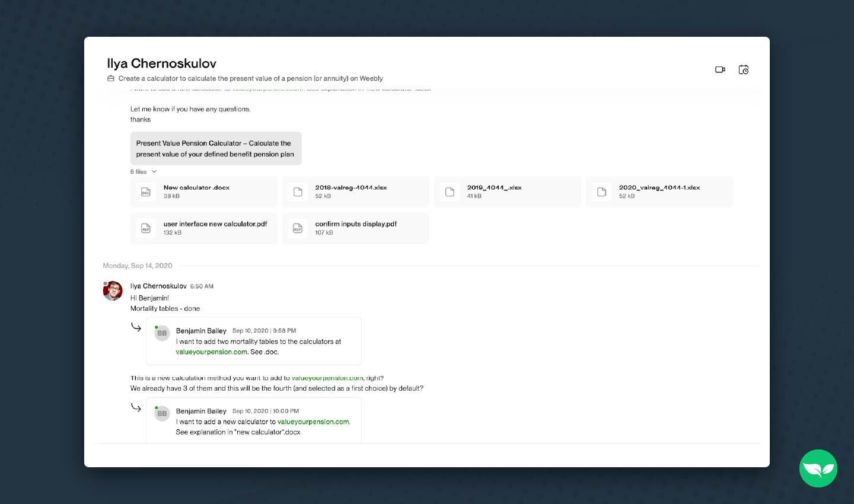Click the BB avatar on Benjamin Bailey's reply
This screenshot has height=504, width=854.
point(162,333)
